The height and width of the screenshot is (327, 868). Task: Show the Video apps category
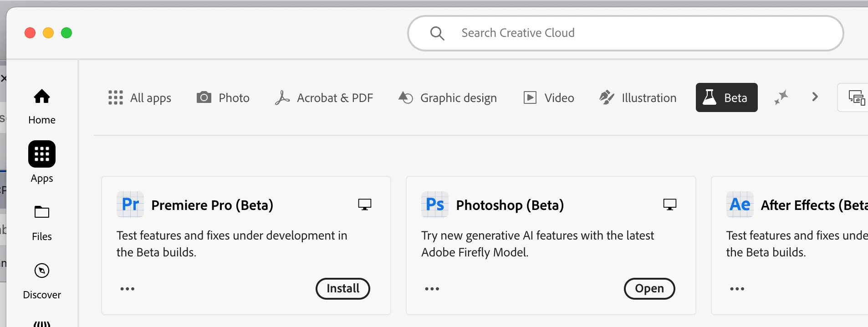[549, 98]
